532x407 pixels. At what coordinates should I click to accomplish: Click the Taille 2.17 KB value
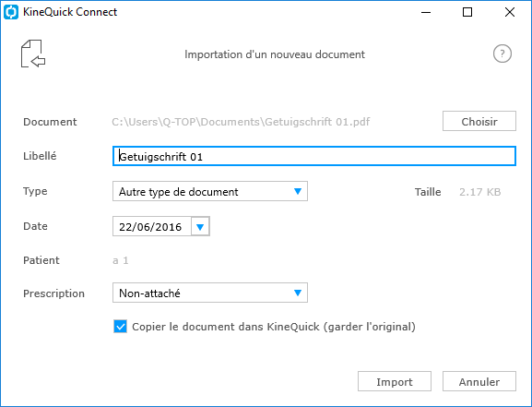coord(479,192)
